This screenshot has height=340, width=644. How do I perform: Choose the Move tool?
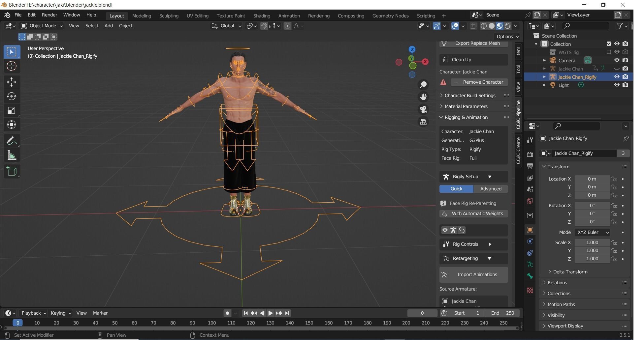pos(12,82)
